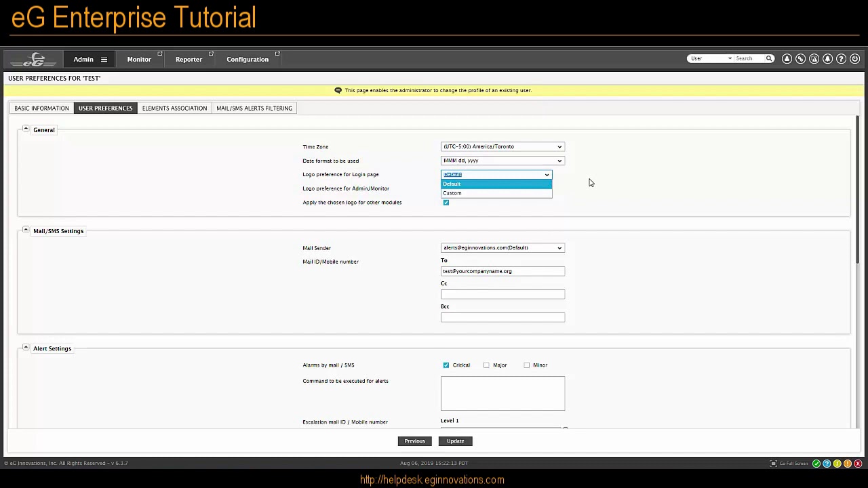Click the orange exclamation status icon
The height and width of the screenshot is (488, 868).
tap(848, 464)
